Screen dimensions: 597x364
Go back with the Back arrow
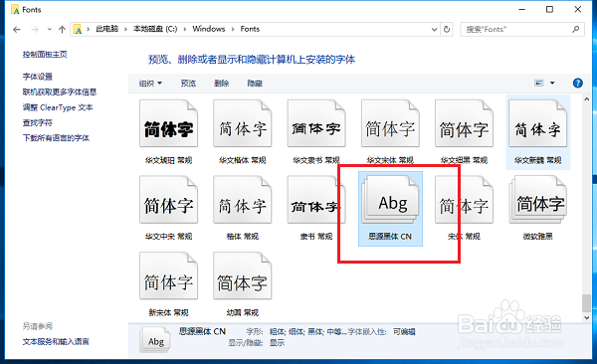click(x=16, y=29)
